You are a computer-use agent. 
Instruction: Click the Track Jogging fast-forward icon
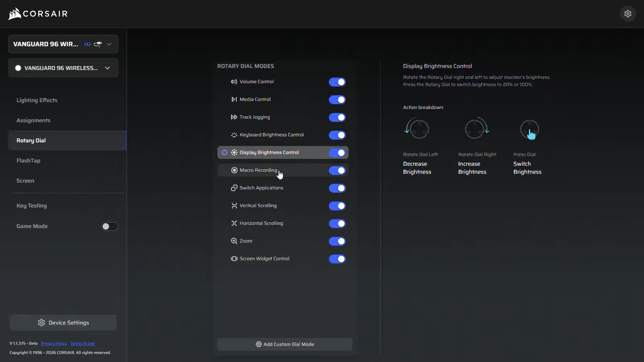(x=234, y=117)
